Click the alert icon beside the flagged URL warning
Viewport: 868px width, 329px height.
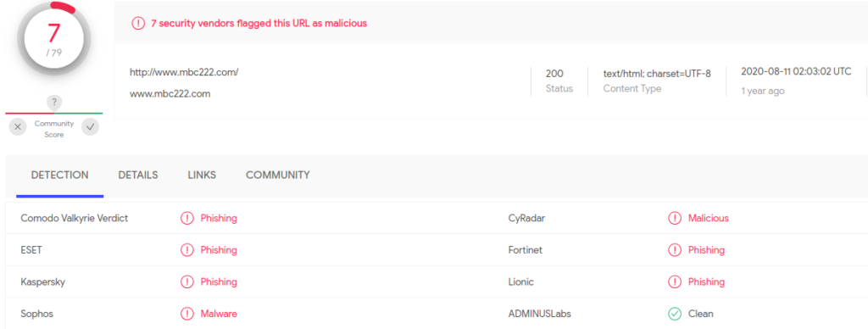138,23
